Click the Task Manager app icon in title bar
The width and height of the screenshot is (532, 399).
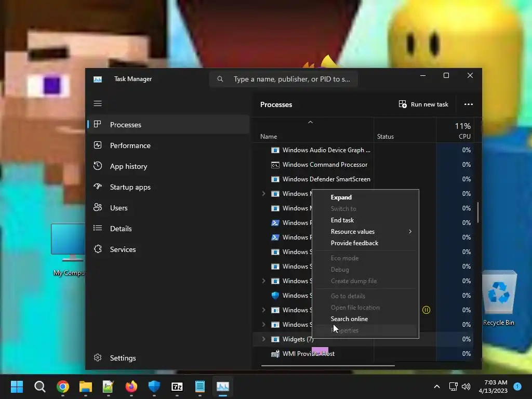(98, 79)
